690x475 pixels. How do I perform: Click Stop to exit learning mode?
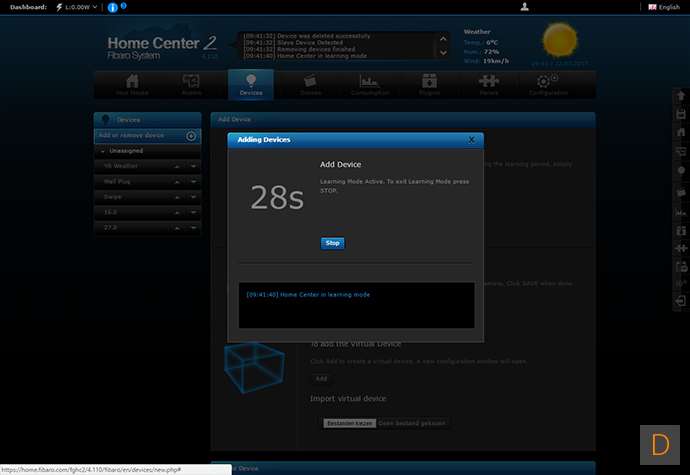pyautogui.click(x=332, y=243)
